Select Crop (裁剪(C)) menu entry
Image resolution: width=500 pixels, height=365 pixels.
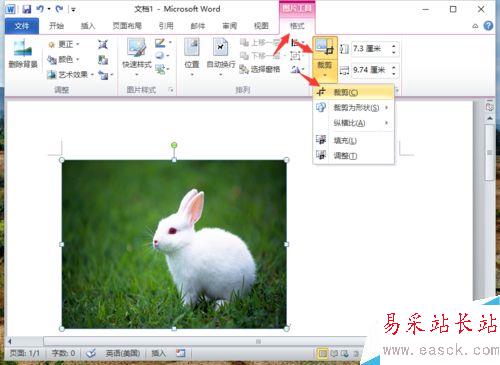point(353,92)
